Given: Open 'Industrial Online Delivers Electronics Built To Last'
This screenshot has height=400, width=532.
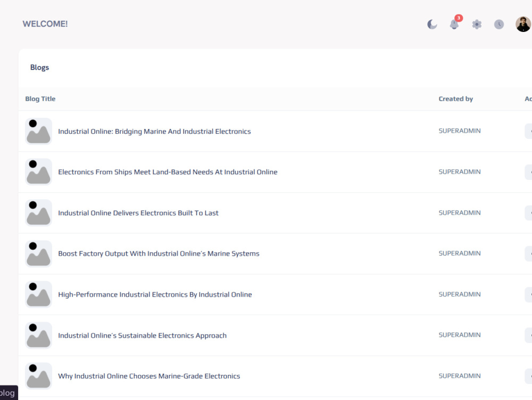Looking at the screenshot, I should coord(138,213).
